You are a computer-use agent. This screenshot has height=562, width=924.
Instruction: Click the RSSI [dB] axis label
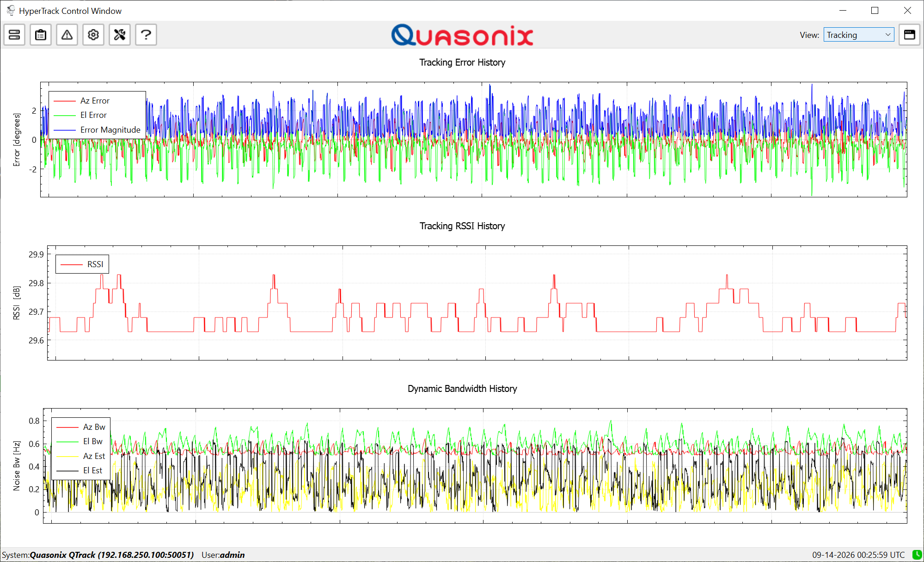17,303
